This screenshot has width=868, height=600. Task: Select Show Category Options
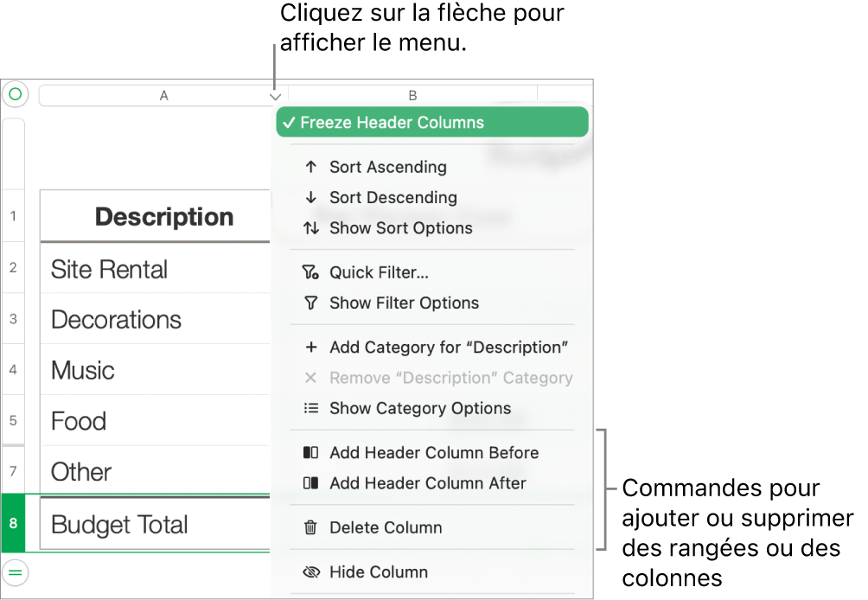tap(418, 408)
